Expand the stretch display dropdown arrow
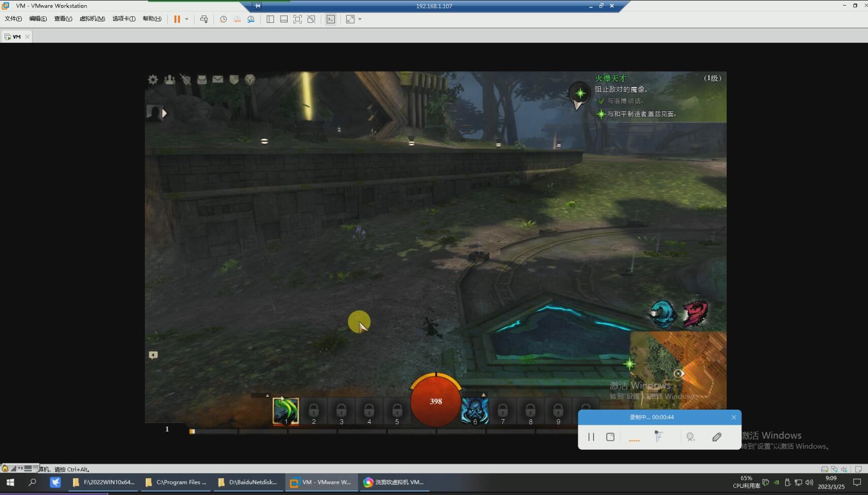Image resolution: width=868 pixels, height=495 pixels. tap(360, 19)
